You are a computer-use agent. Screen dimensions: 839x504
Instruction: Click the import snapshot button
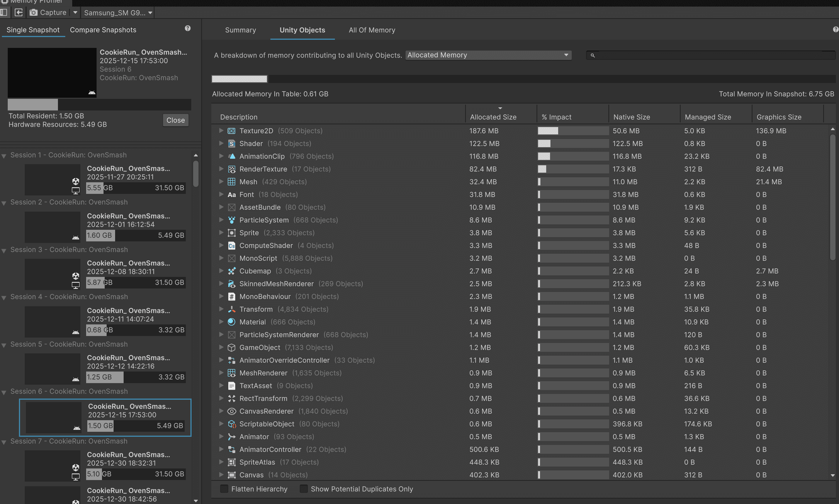tap(19, 12)
